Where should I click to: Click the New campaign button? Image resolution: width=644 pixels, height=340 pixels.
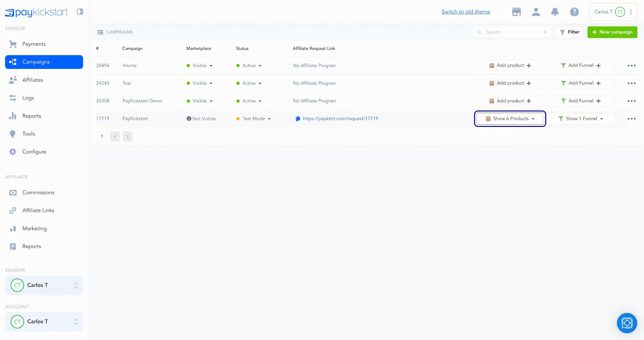612,32
